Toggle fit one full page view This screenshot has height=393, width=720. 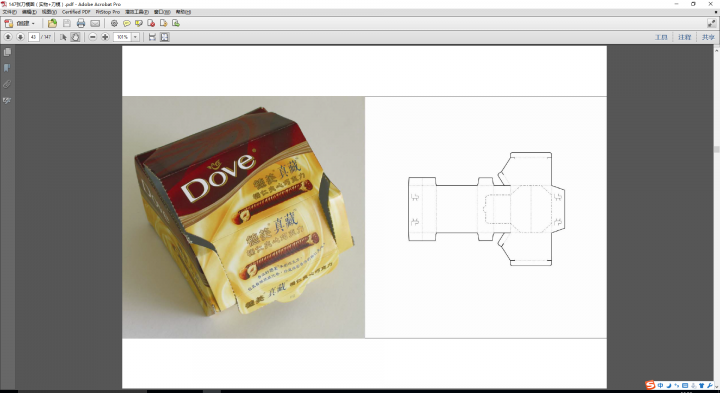click(164, 37)
